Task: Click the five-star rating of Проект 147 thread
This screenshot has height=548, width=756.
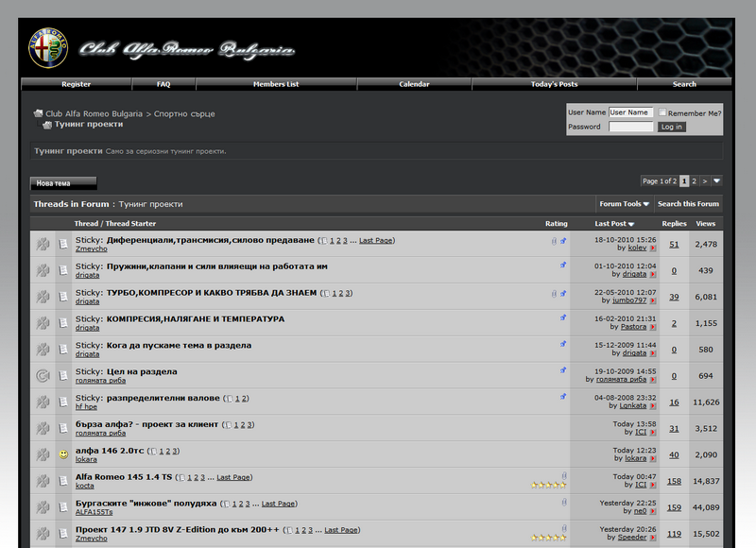Action: tap(549, 538)
